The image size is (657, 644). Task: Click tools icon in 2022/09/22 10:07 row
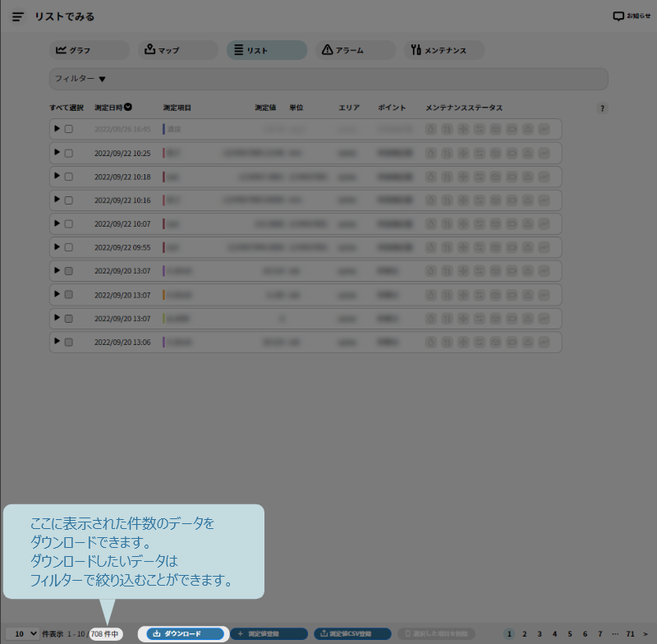pyautogui.click(x=447, y=223)
